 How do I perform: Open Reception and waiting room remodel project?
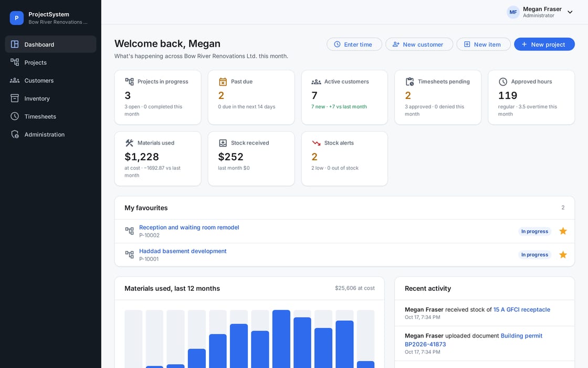coord(189,227)
